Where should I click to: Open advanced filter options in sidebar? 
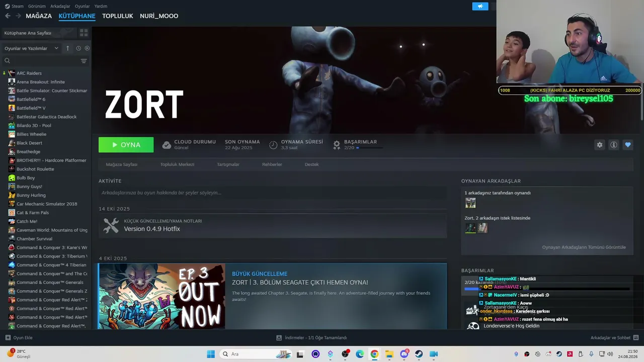pos(84,61)
